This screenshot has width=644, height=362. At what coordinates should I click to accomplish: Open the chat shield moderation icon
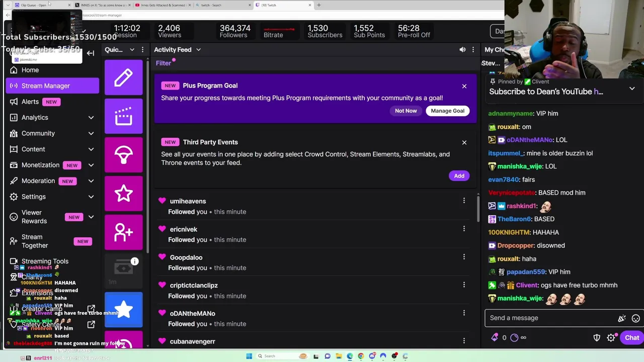click(597, 338)
